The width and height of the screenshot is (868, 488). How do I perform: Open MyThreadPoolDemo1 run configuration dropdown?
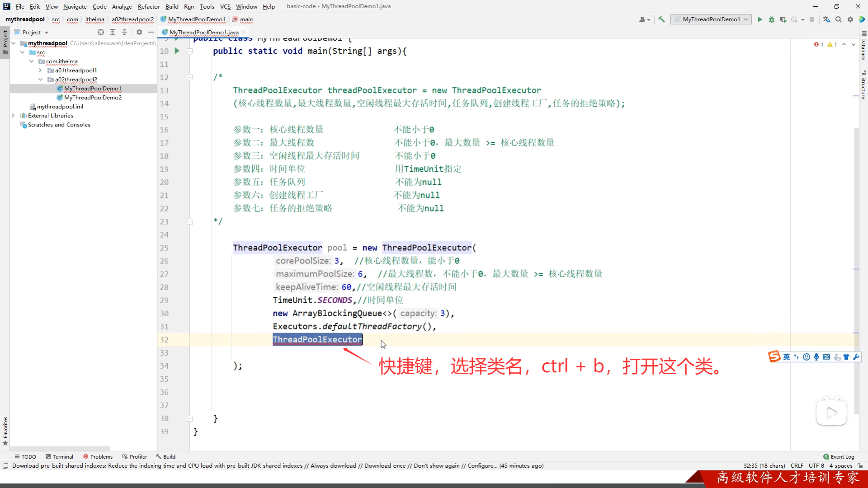tap(711, 19)
